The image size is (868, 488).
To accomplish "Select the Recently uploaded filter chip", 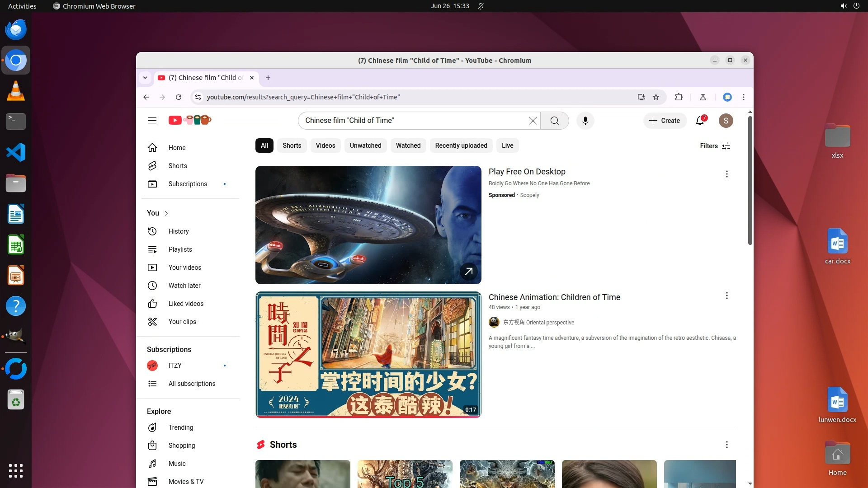I will [461, 145].
